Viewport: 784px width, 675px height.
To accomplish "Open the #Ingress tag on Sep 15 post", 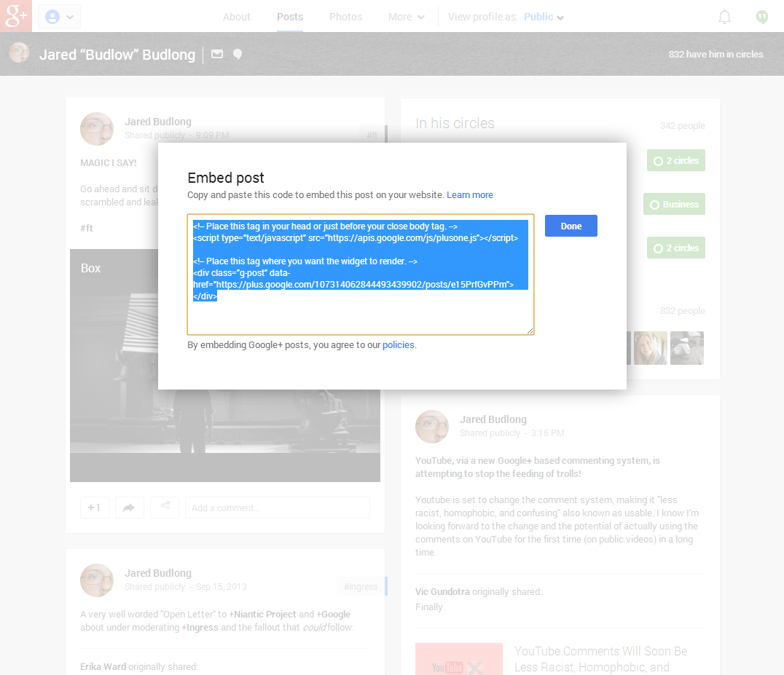I will (361, 587).
